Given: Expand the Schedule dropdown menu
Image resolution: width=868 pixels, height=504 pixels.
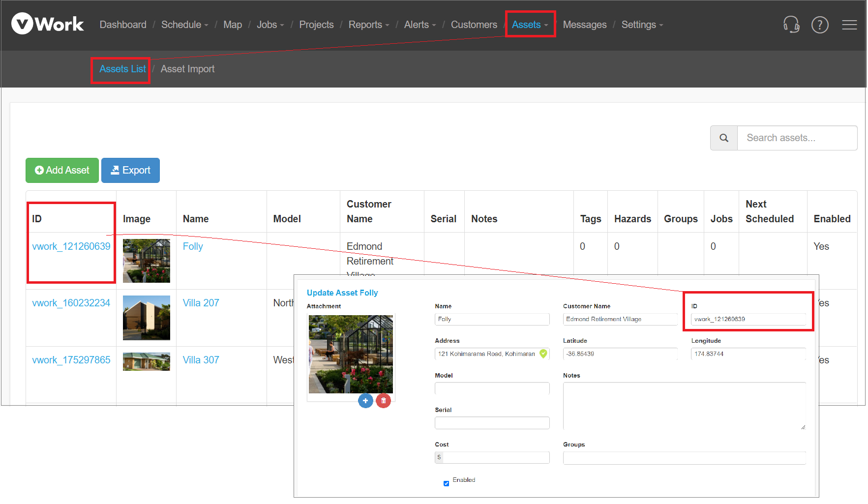Looking at the screenshot, I should (x=184, y=25).
